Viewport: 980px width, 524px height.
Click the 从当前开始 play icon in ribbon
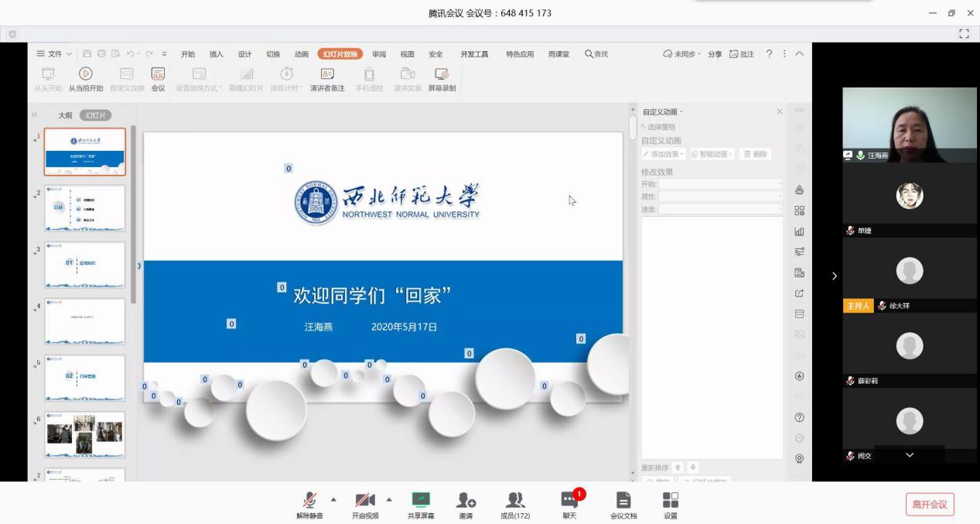click(x=86, y=74)
